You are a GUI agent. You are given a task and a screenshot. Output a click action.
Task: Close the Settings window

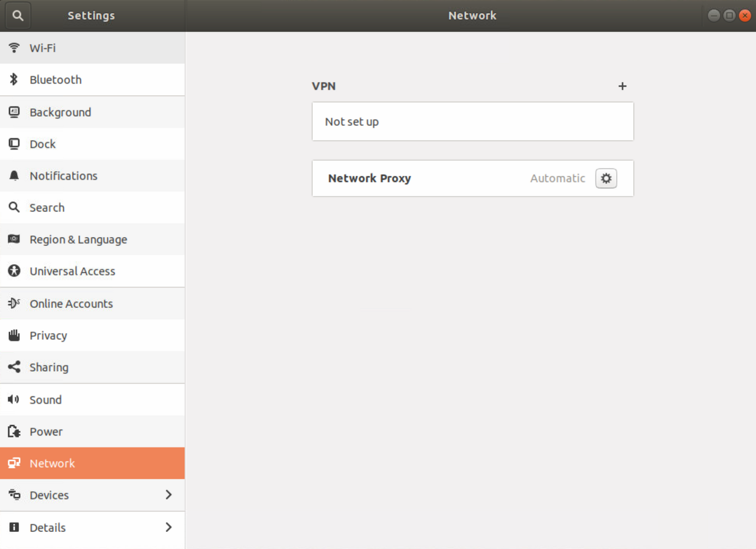coord(745,16)
